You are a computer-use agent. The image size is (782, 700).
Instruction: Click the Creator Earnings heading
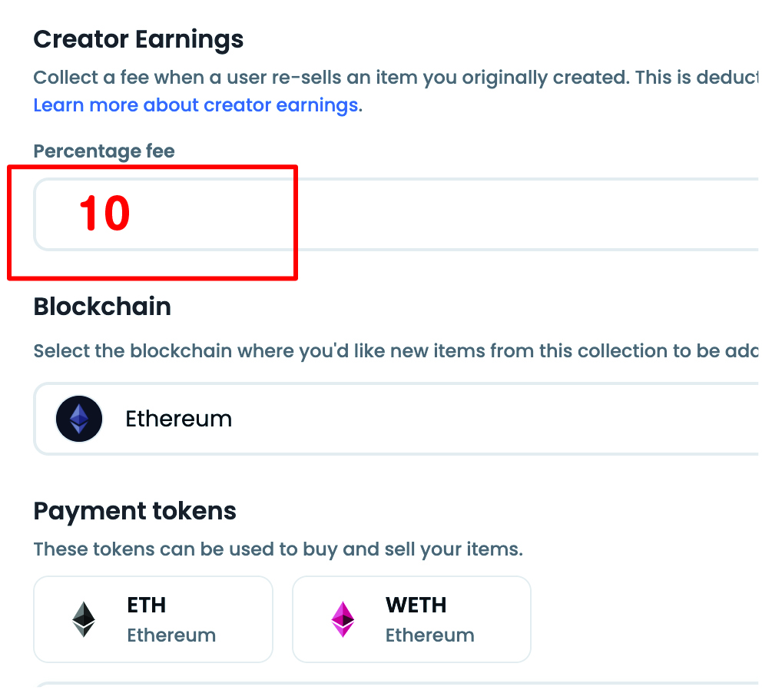[x=138, y=39]
